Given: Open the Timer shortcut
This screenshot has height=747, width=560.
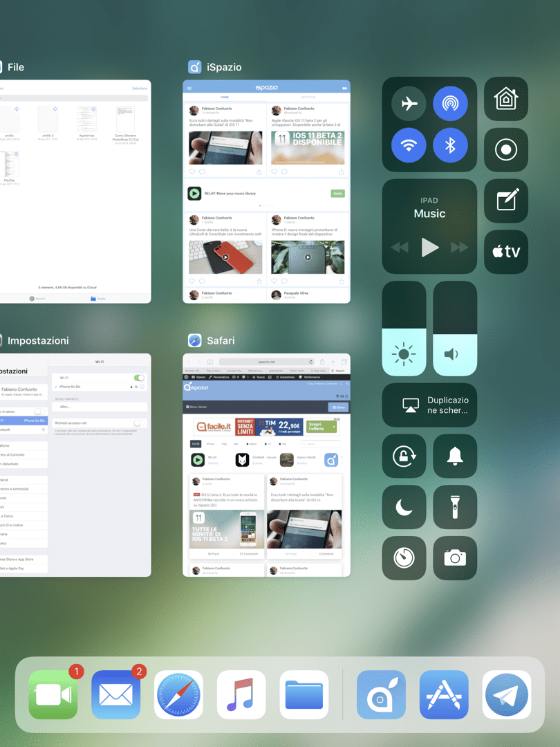Looking at the screenshot, I should click(x=404, y=558).
